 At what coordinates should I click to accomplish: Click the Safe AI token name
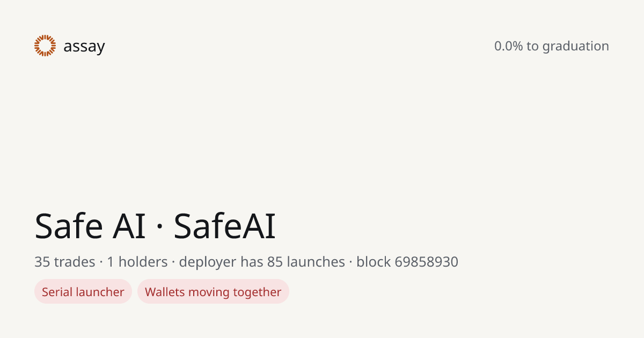90,226
